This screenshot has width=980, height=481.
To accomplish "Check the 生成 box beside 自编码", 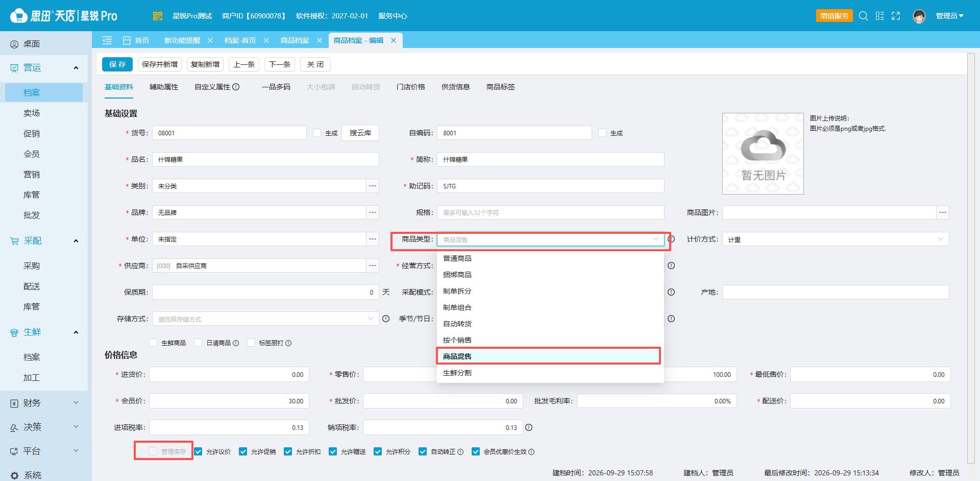I will coord(602,133).
